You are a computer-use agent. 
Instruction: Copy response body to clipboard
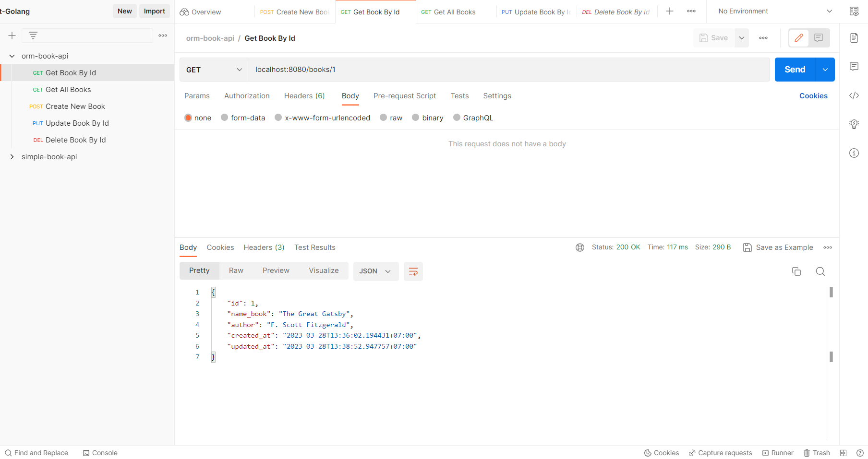pos(796,271)
